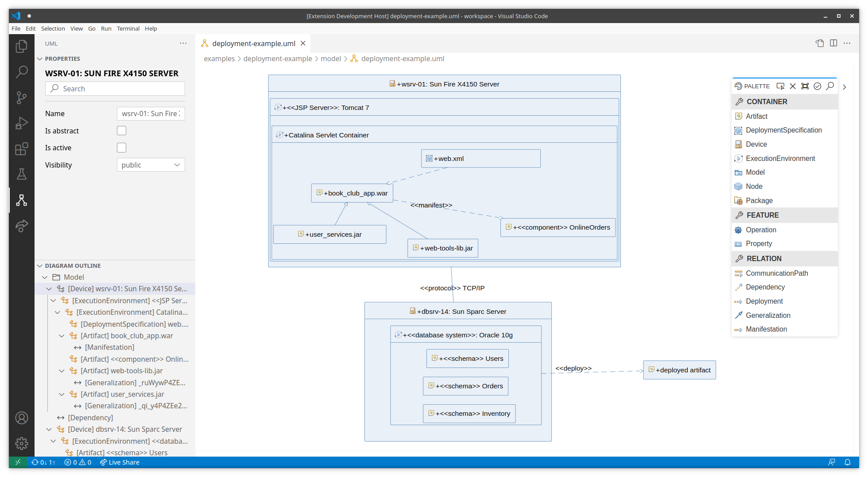The height and width of the screenshot is (477, 868).
Task: Activate the palette delete tool
Action: (793, 86)
